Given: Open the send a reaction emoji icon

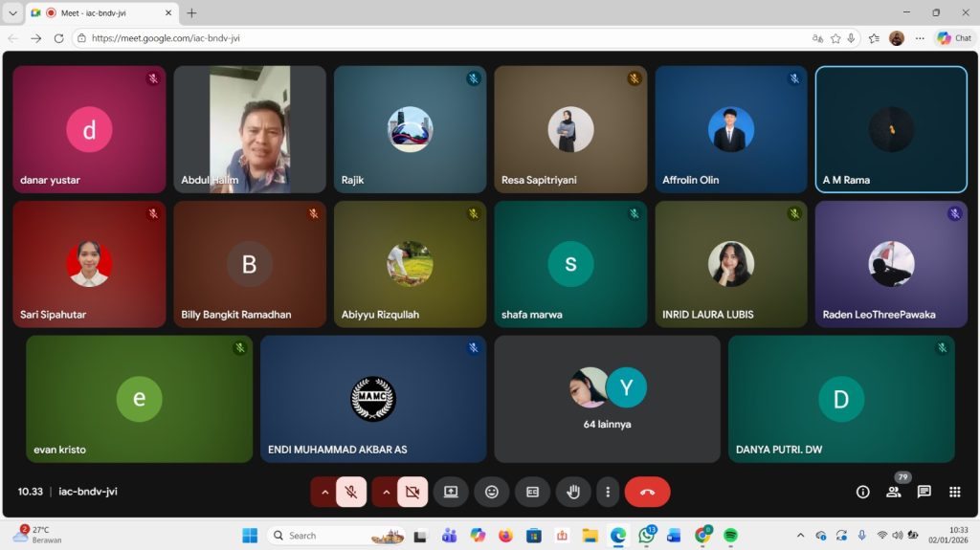Looking at the screenshot, I should click(492, 492).
